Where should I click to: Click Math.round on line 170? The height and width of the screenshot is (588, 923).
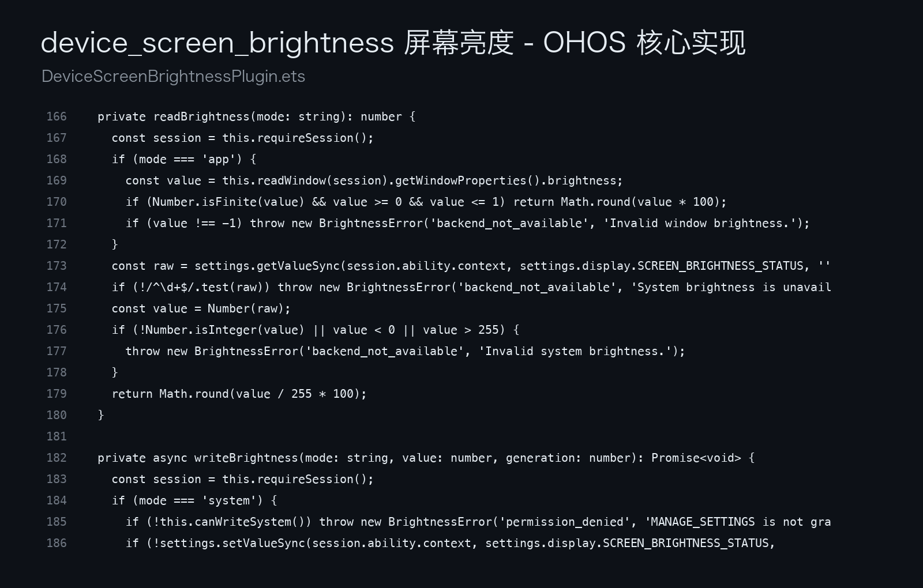pos(596,202)
